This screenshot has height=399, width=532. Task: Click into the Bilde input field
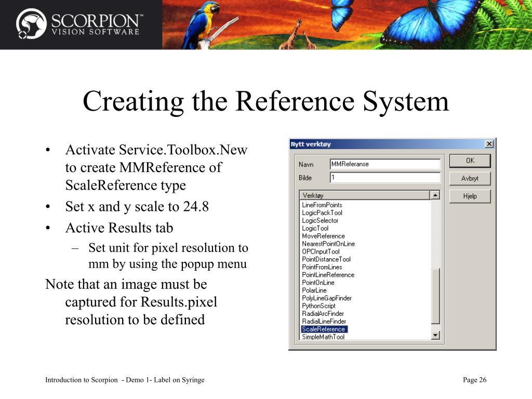pyautogui.click(x=384, y=178)
